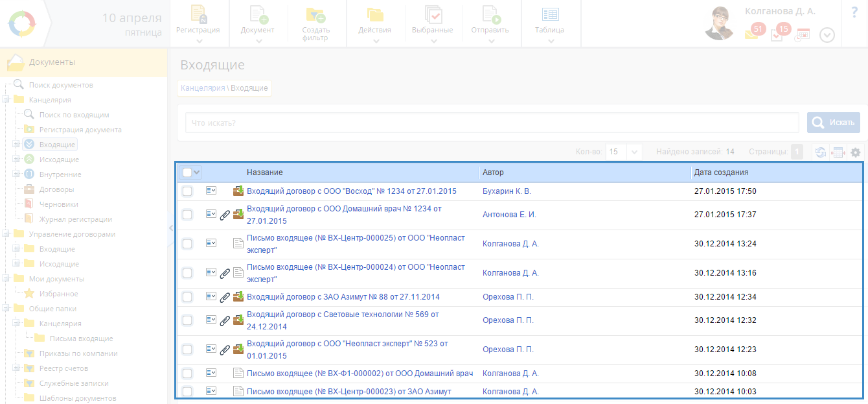Open the mail messages icon with badge 51
Image resolution: width=868 pixels, height=404 pixels.
pos(751,34)
